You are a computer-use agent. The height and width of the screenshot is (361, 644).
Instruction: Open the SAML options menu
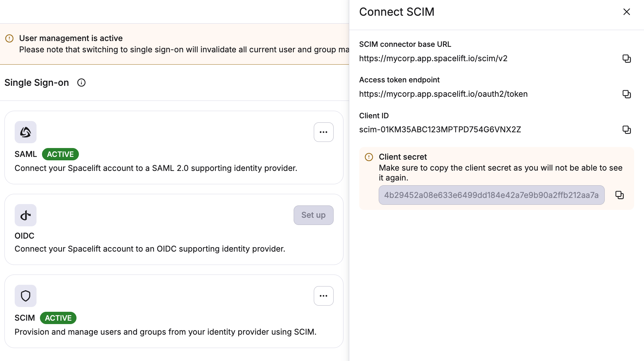click(x=323, y=132)
